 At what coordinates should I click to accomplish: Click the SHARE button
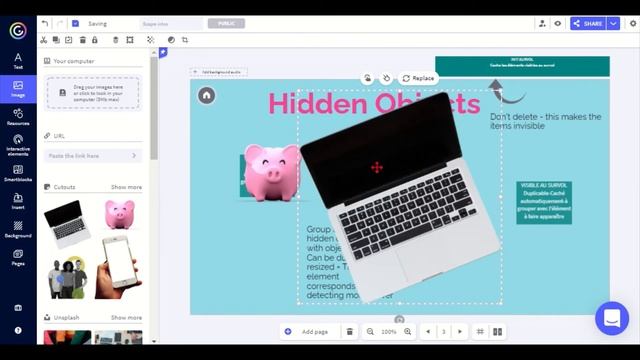(x=588, y=24)
